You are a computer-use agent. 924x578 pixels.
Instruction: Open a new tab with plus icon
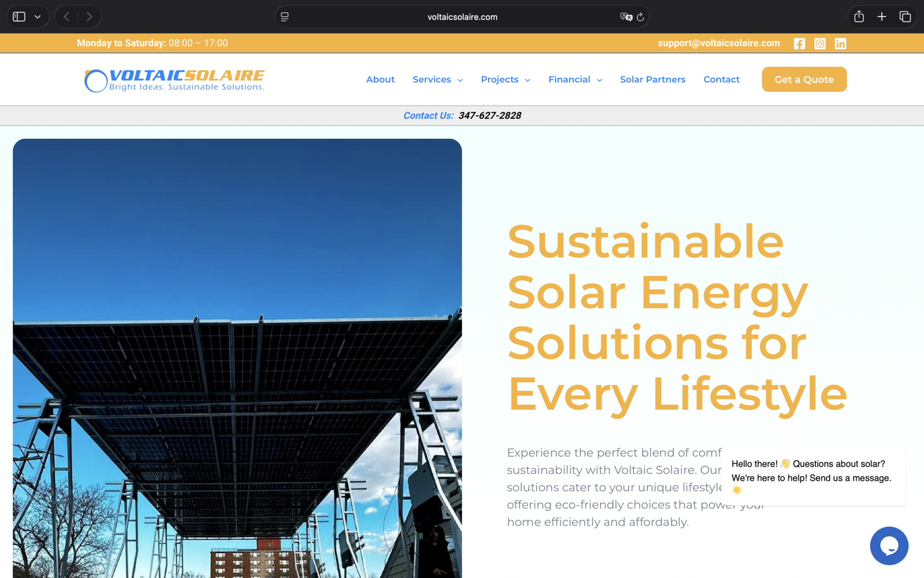pyautogui.click(x=882, y=17)
